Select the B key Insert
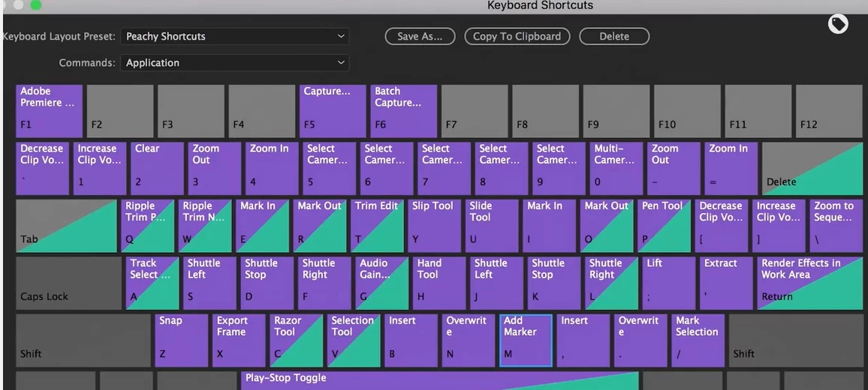This screenshot has height=390, width=868. coord(411,340)
